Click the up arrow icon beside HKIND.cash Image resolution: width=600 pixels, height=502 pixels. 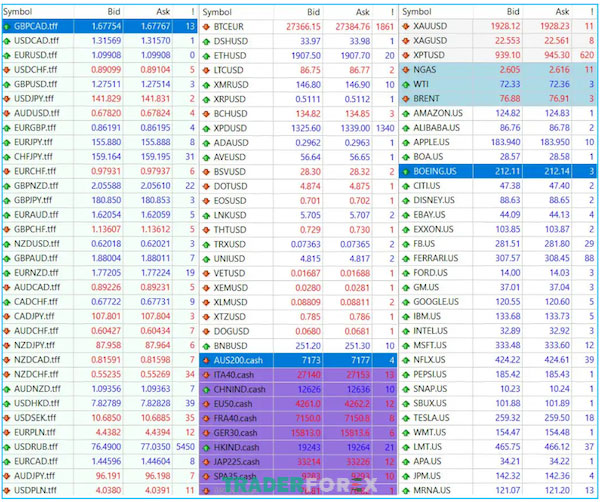206,448
